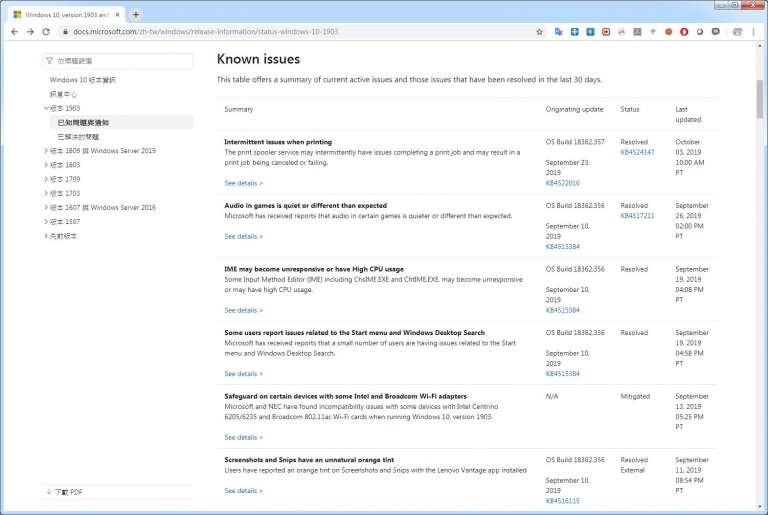Click the vertical scrollbar thumb
The height and width of the screenshot is (515, 768).
point(760,99)
